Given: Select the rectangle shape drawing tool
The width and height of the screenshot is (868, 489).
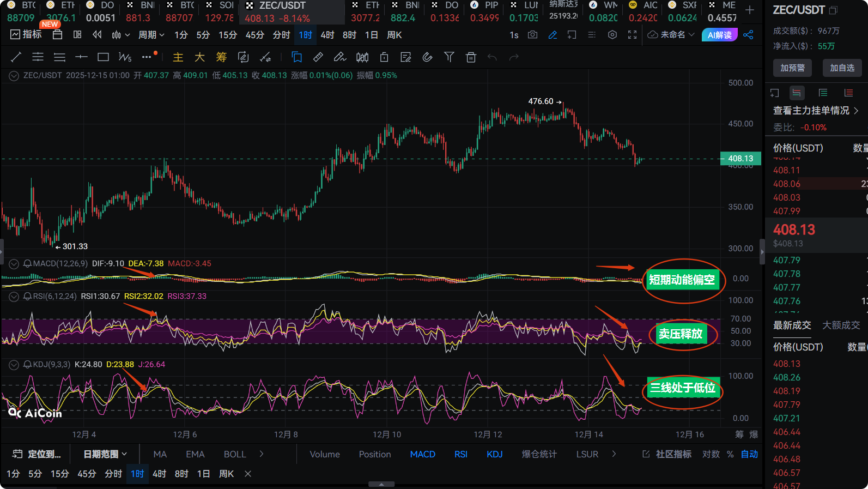Looking at the screenshot, I should tap(103, 57).
